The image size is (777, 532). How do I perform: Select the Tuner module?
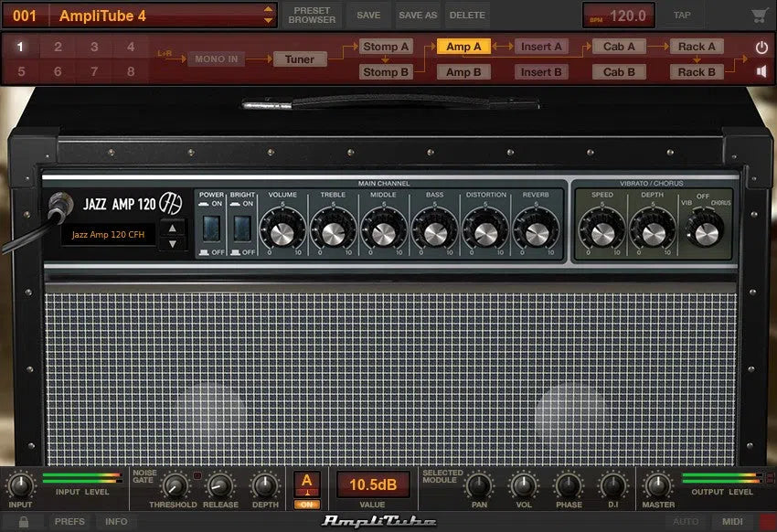click(299, 59)
